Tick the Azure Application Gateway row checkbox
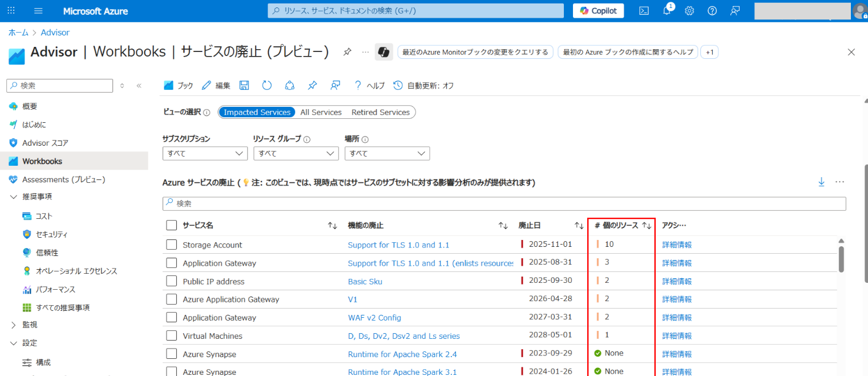Image resolution: width=868 pixels, height=376 pixels. [171, 299]
